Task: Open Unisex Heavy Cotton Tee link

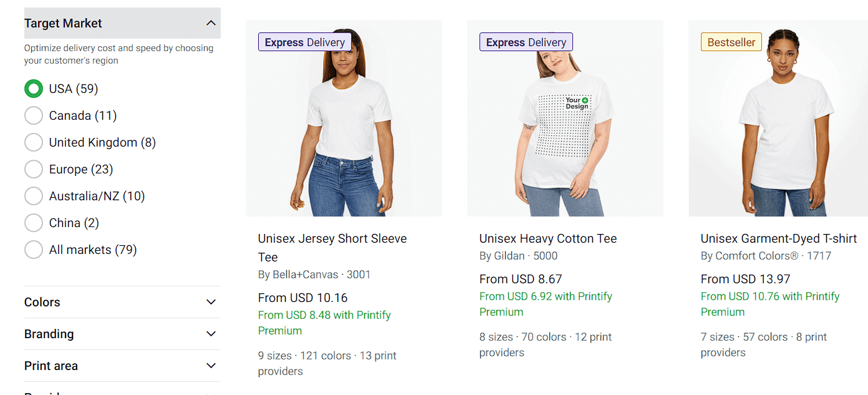Action: 547,238
